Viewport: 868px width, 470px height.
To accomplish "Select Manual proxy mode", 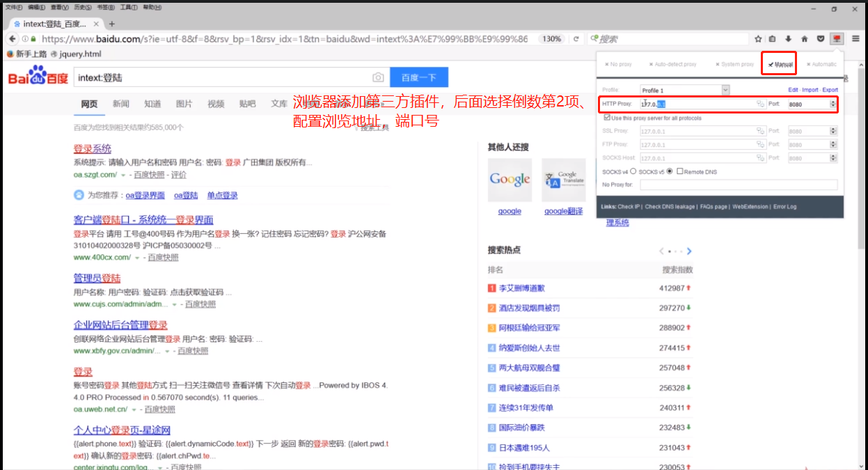I will pyautogui.click(x=781, y=64).
